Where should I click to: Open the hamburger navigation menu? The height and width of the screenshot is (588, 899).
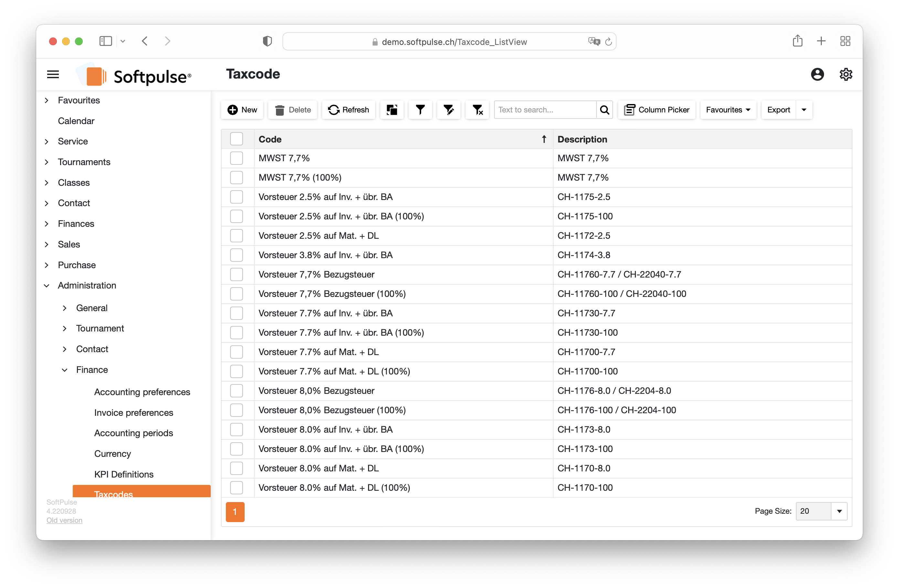pos(53,74)
